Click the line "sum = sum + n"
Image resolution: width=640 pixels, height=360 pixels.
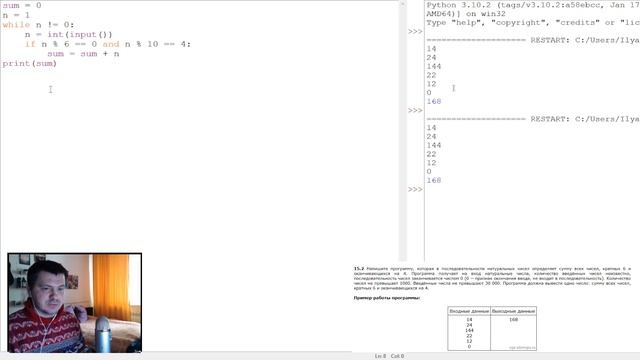(x=83, y=54)
